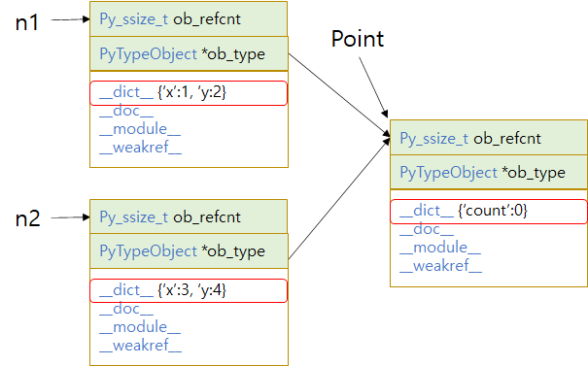Select *ob_type field in n1 object
This screenshot has width=588, height=366.
pyautogui.click(x=189, y=53)
